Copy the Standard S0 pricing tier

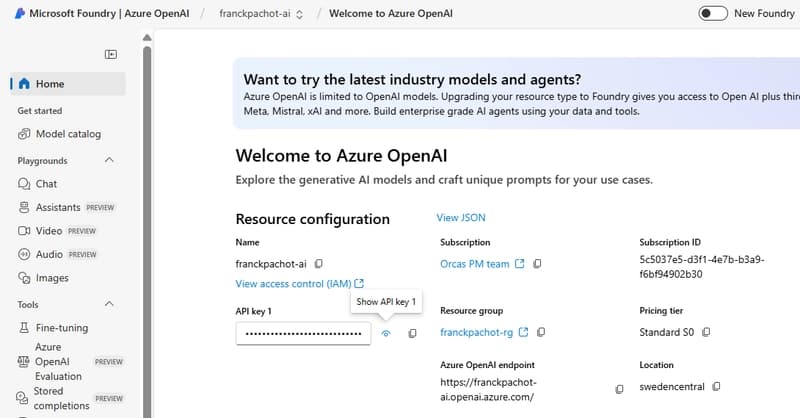pyautogui.click(x=706, y=332)
